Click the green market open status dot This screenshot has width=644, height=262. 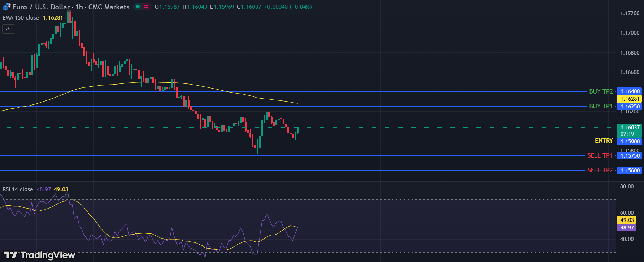[x=138, y=7]
